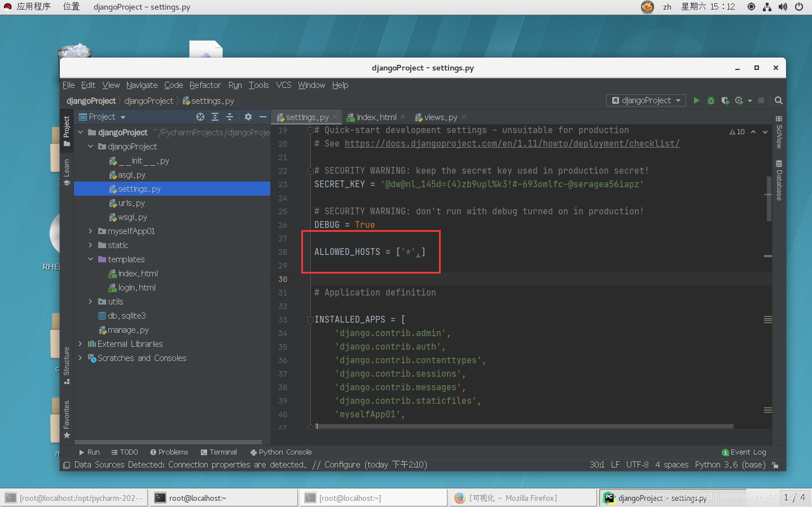Click the volume icon in system tray
The height and width of the screenshot is (507, 812).
[783, 7]
